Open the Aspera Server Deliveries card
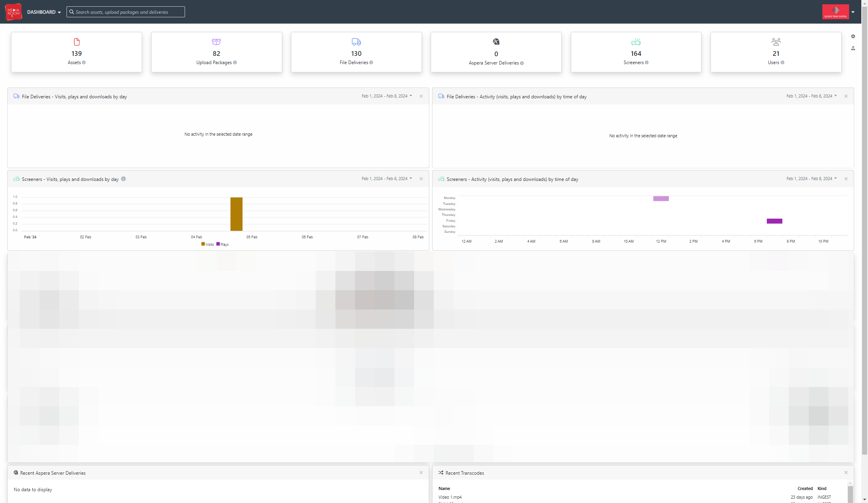This screenshot has height=503, width=868. (x=496, y=52)
